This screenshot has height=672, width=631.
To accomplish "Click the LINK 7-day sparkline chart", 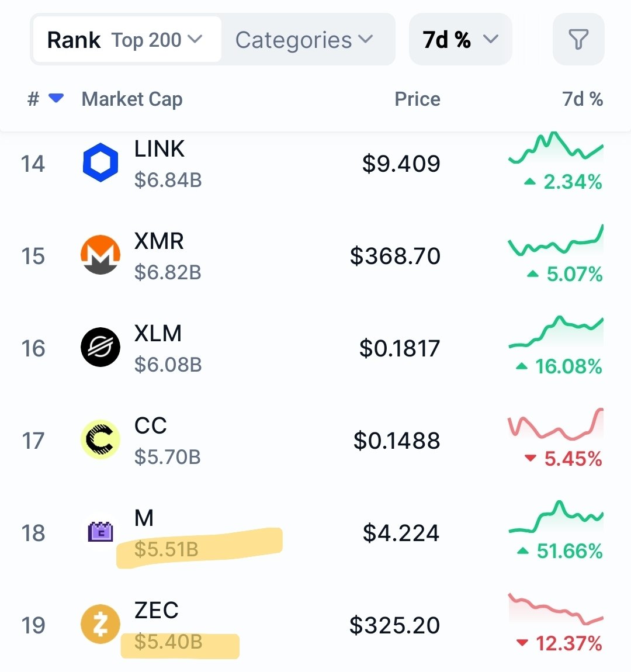I will pos(555,147).
